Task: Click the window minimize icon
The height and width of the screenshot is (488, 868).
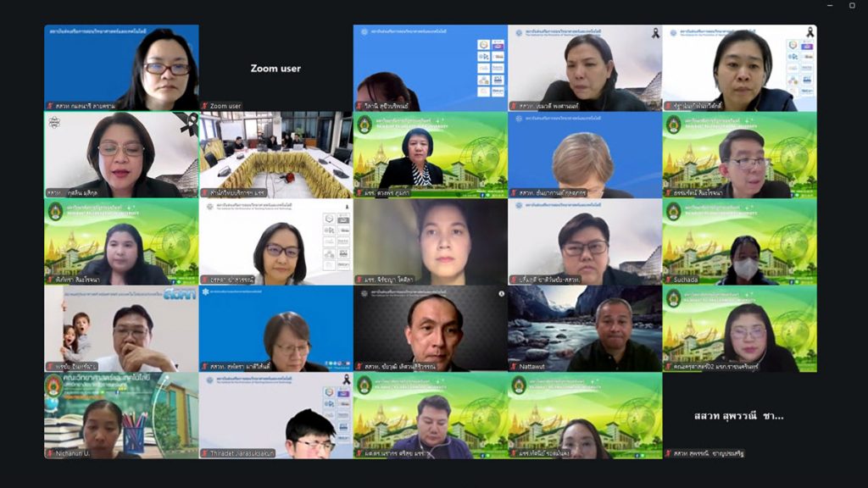Action: [x=828, y=5]
